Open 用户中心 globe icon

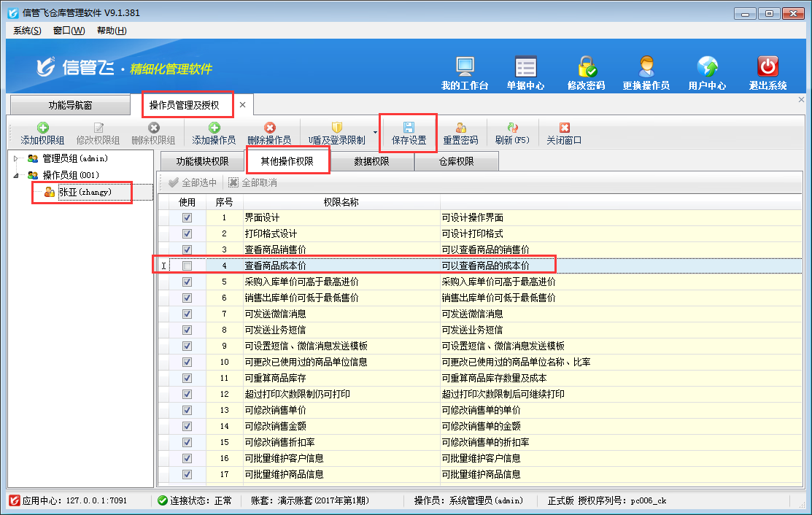pos(707,68)
